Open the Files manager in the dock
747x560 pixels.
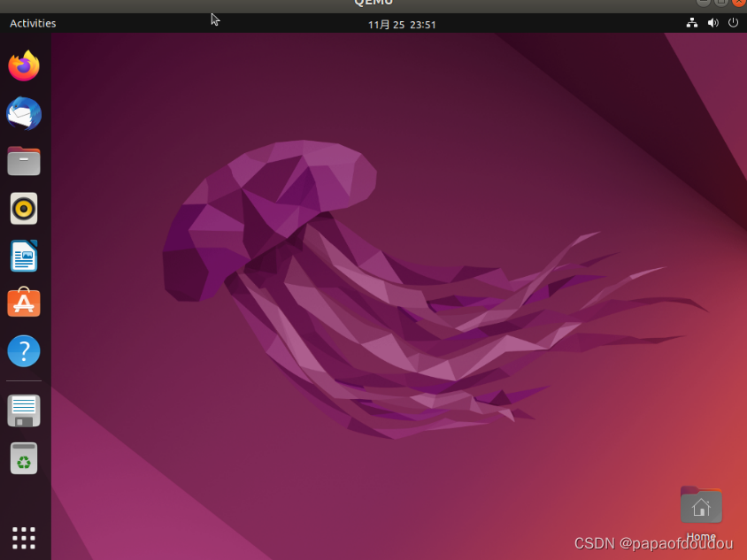24,161
